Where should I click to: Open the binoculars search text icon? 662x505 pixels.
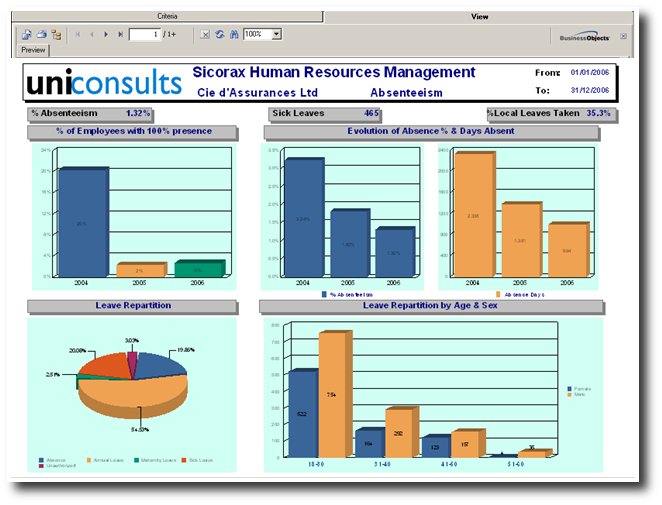click(x=233, y=34)
